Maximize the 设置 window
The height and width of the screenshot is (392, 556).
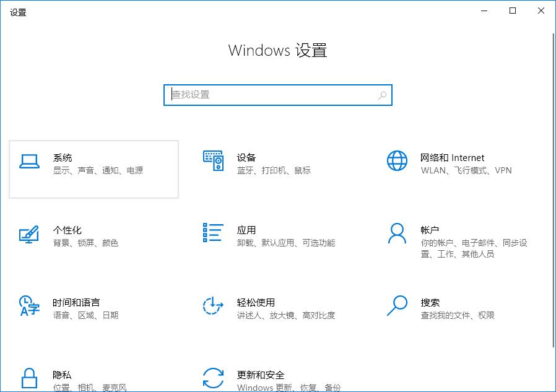point(513,11)
